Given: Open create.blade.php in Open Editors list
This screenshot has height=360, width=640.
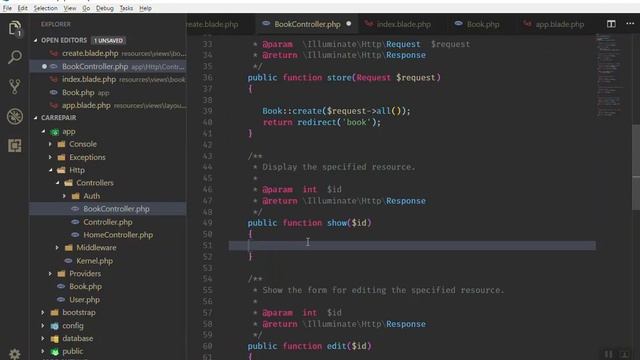Looking at the screenshot, I should click(x=108, y=53).
